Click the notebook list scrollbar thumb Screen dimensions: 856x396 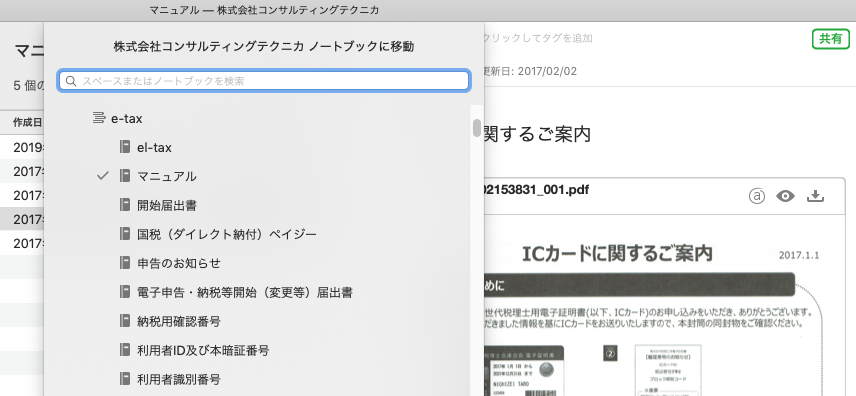point(477,127)
